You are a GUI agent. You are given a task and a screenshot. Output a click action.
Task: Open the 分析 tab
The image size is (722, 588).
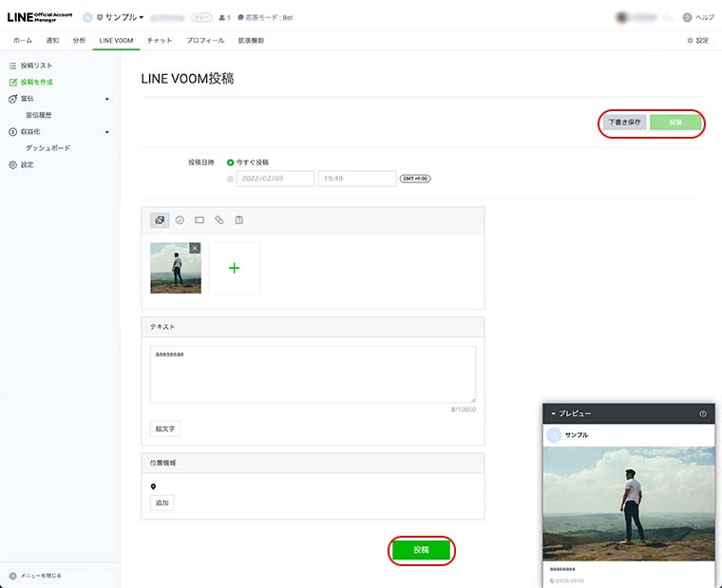click(x=79, y=41)
